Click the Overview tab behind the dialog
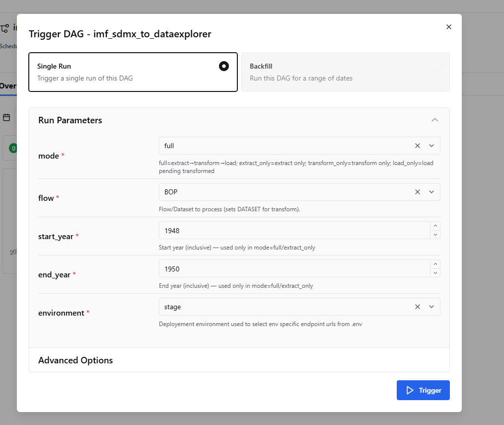Viewport: 504px width, 425px height. coord(8,86)
